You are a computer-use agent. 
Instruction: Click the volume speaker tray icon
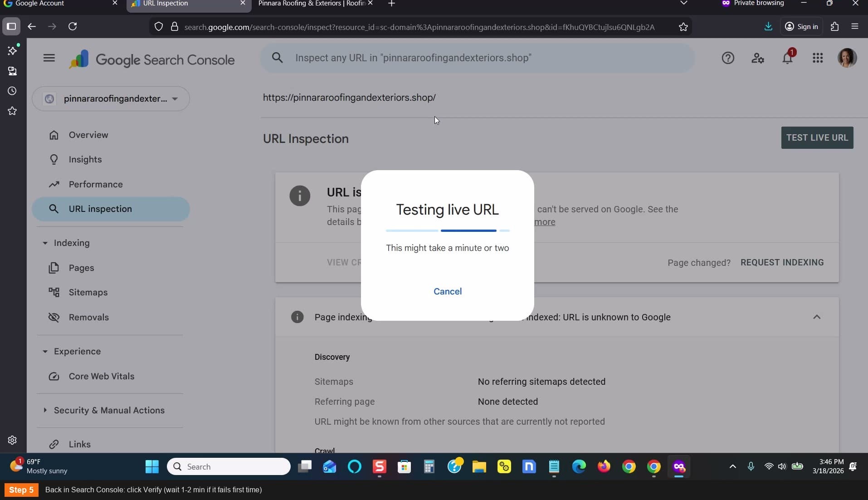point(782,466)
